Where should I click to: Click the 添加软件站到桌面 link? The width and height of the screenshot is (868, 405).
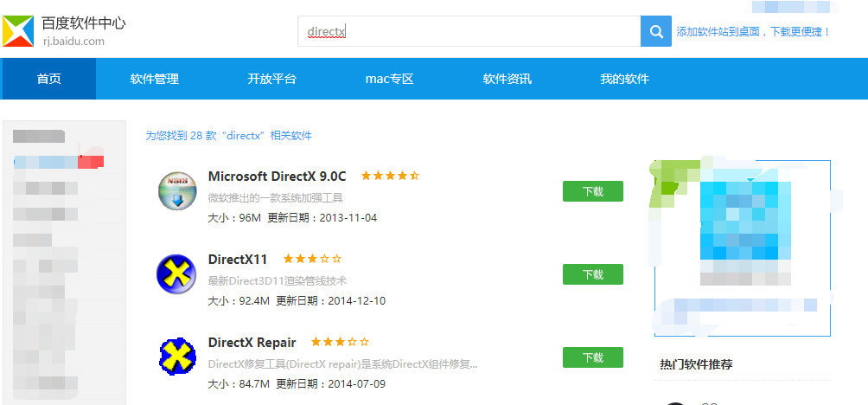[753, 31]
